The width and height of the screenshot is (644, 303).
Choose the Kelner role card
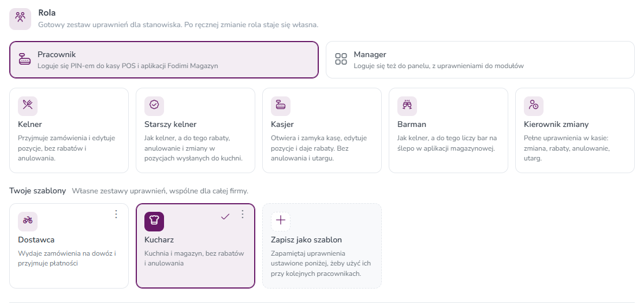(x=69, y=130)
